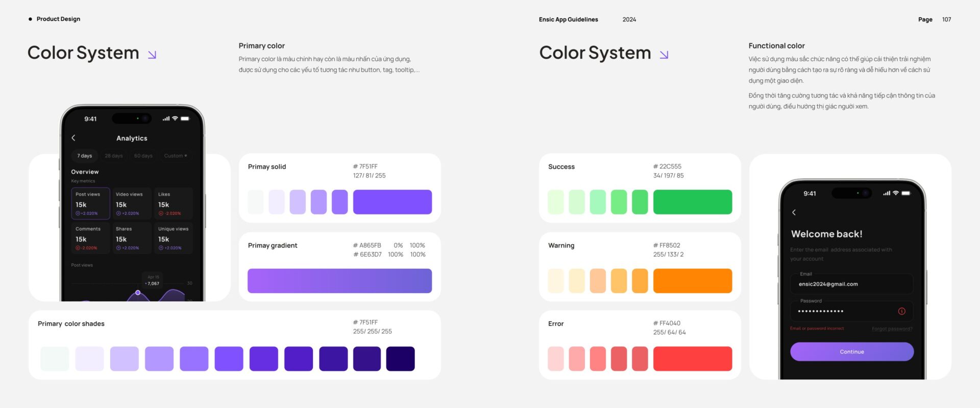The height and width of the screenshot is (408, 980).
Task: Select the 60 days tab
Action: click(x=143, y=156)
